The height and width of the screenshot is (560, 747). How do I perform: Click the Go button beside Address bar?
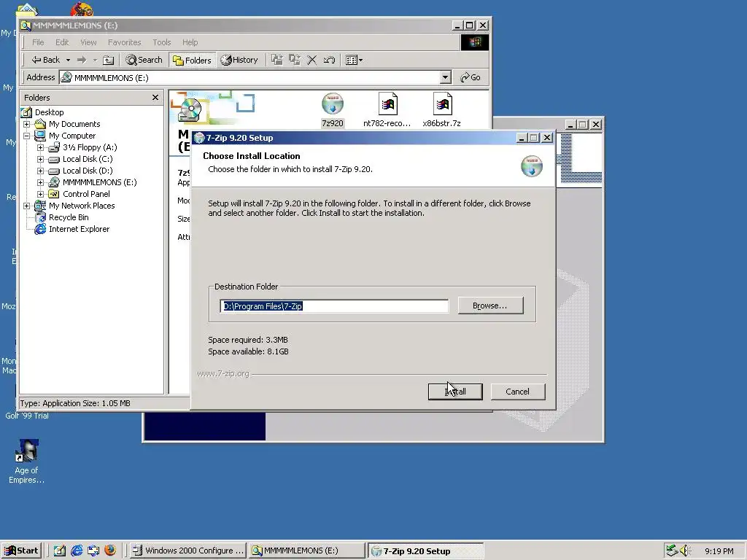pyautogui.click(x=471, y=77)
